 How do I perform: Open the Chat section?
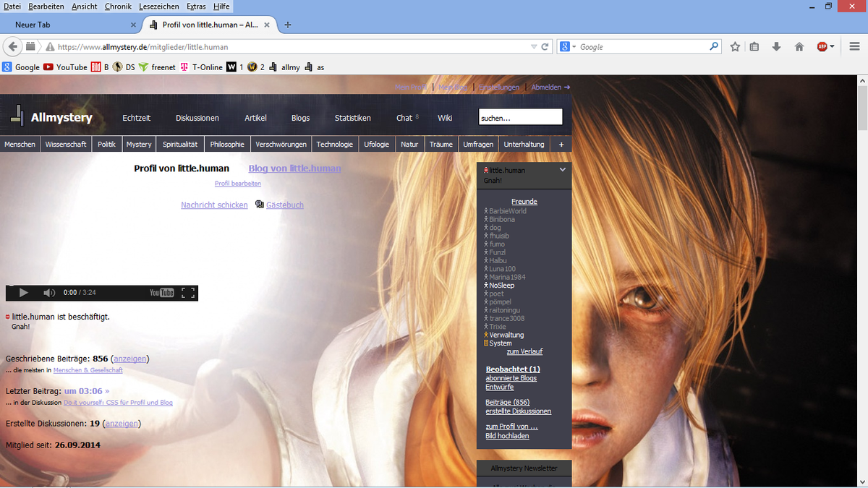[x=404, y=118]
